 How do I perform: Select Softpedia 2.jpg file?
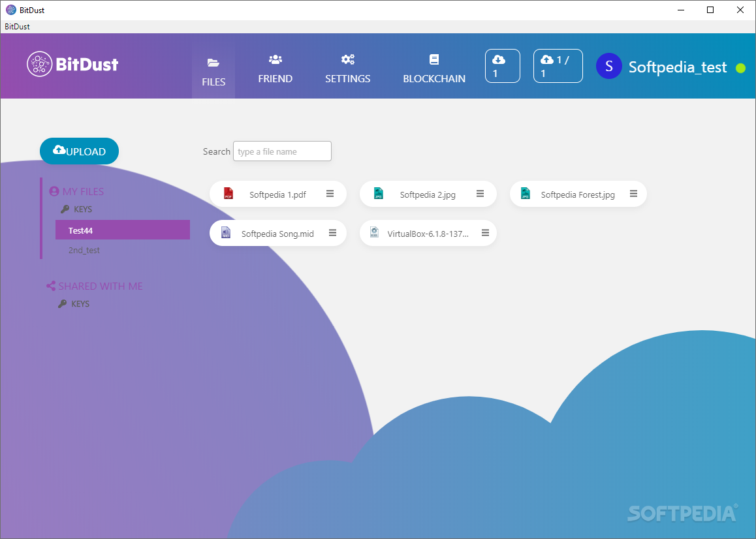(428, 194)
